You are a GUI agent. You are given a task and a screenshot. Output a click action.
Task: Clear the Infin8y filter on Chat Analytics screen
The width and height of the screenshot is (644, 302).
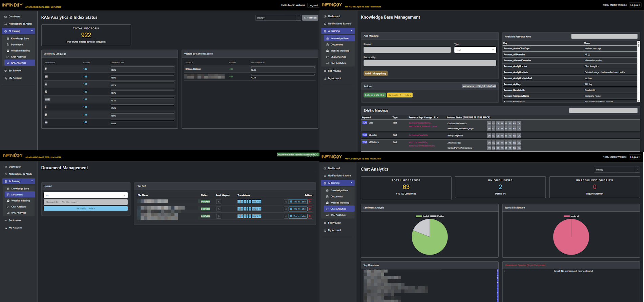coord(637,170)
